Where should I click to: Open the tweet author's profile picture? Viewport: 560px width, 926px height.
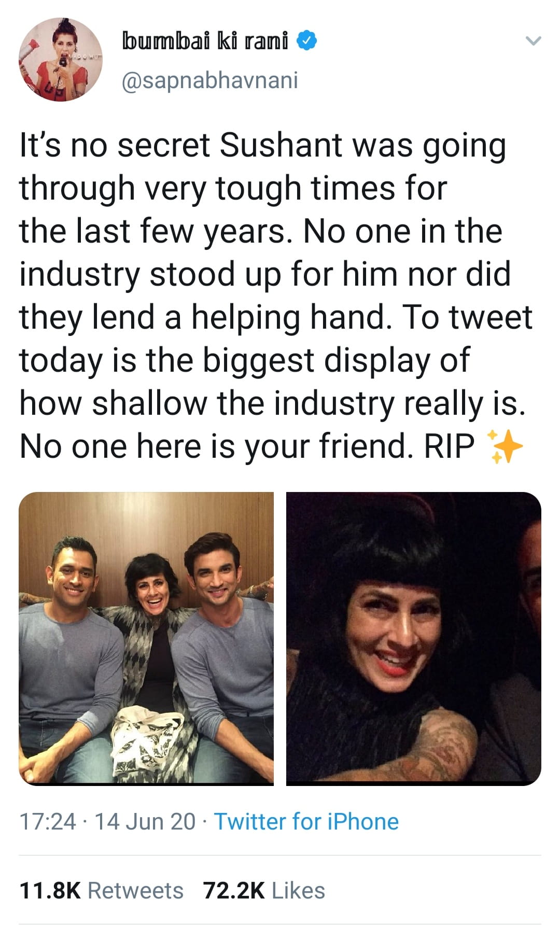(61, 59)
